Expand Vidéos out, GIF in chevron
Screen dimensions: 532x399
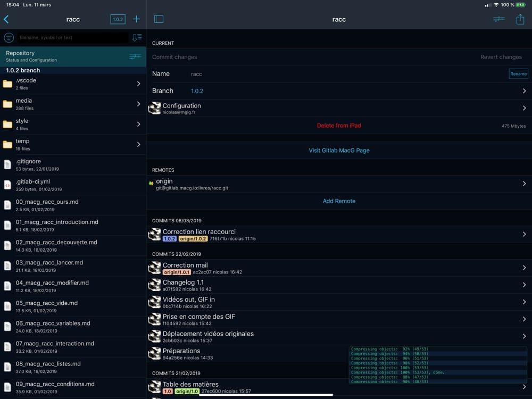[x=524, y=302]
